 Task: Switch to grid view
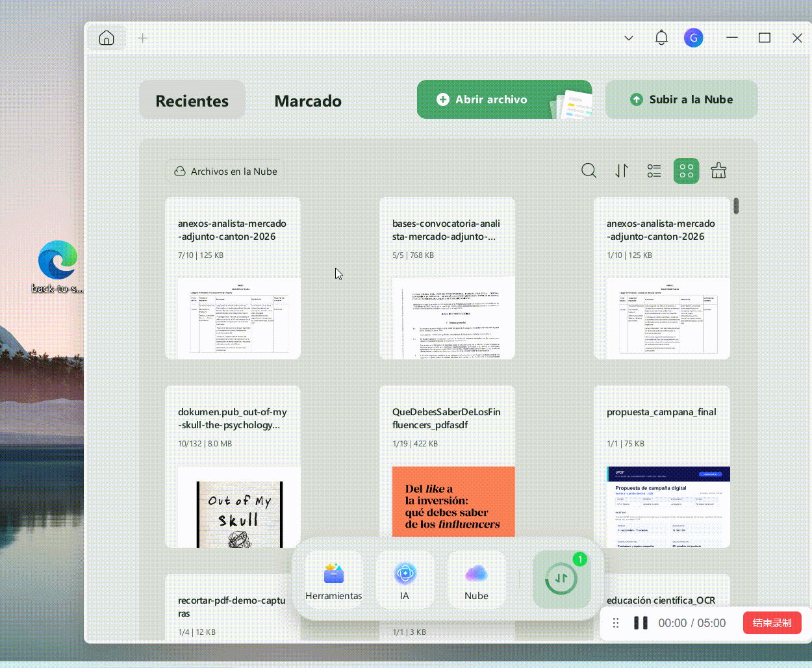click(687, 171)
